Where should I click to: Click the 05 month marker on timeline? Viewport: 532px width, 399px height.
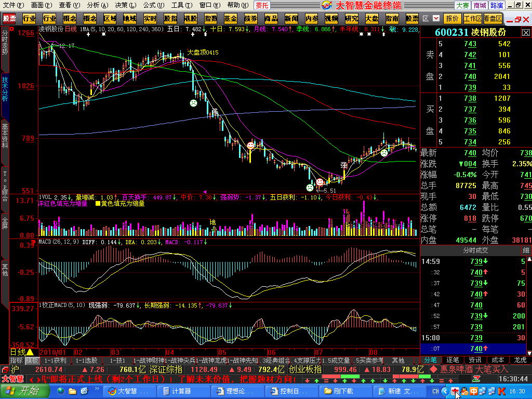222,352
